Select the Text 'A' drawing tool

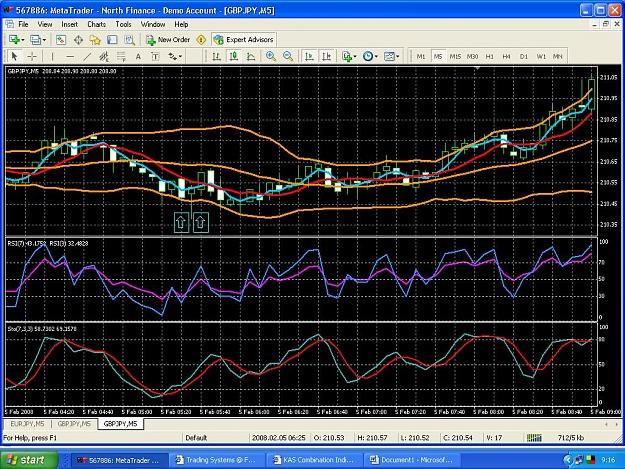pos(138,57)
